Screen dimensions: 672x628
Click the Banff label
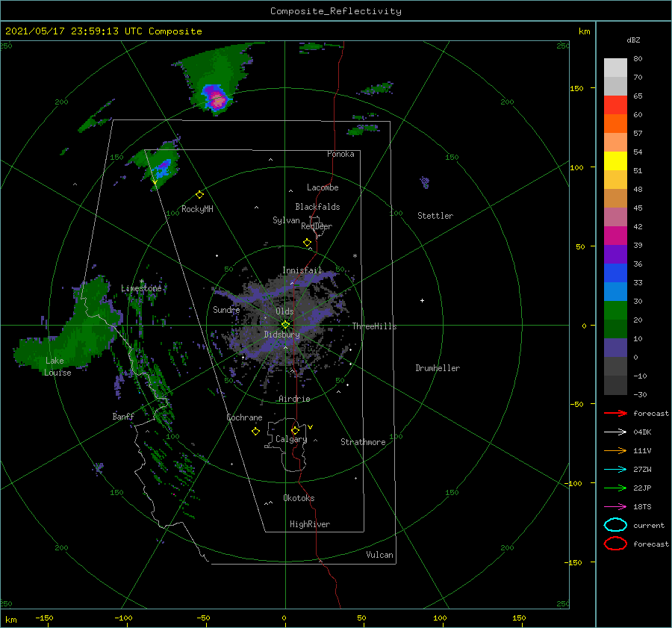(x=123, y=416)
